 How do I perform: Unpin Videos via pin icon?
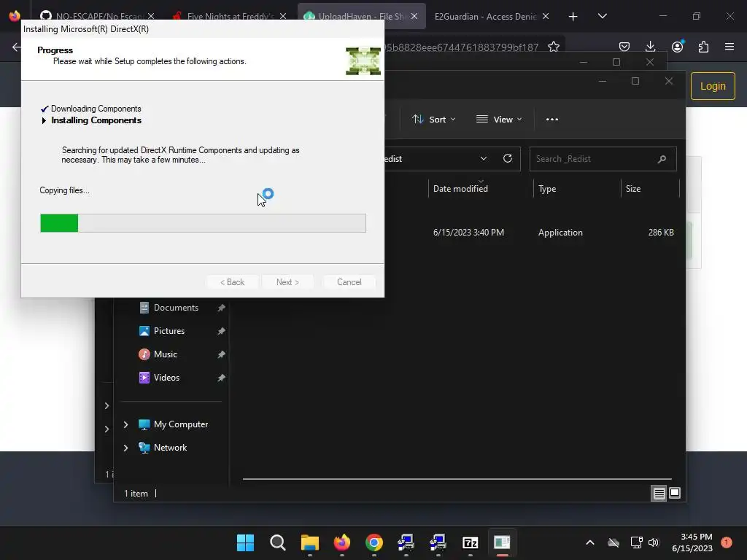click(221, 378)
